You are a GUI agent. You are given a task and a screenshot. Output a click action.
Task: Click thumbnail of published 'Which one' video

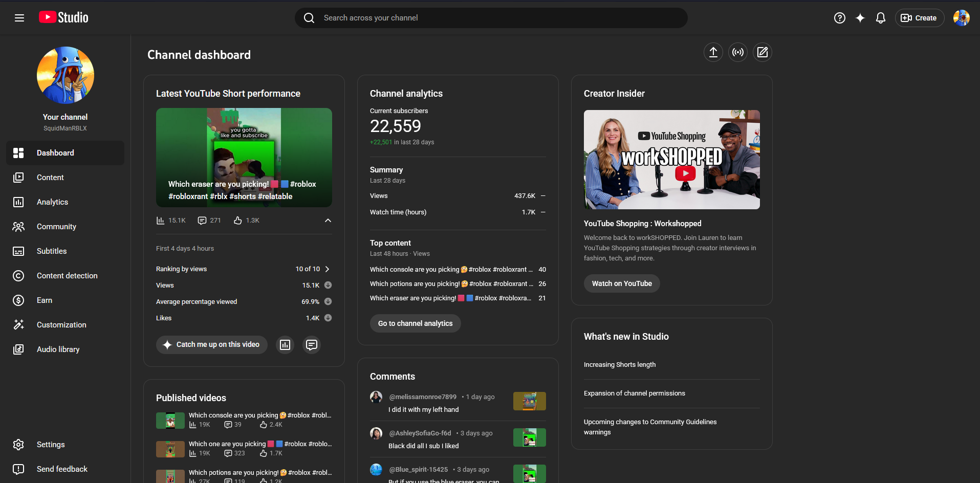(170, 449)
